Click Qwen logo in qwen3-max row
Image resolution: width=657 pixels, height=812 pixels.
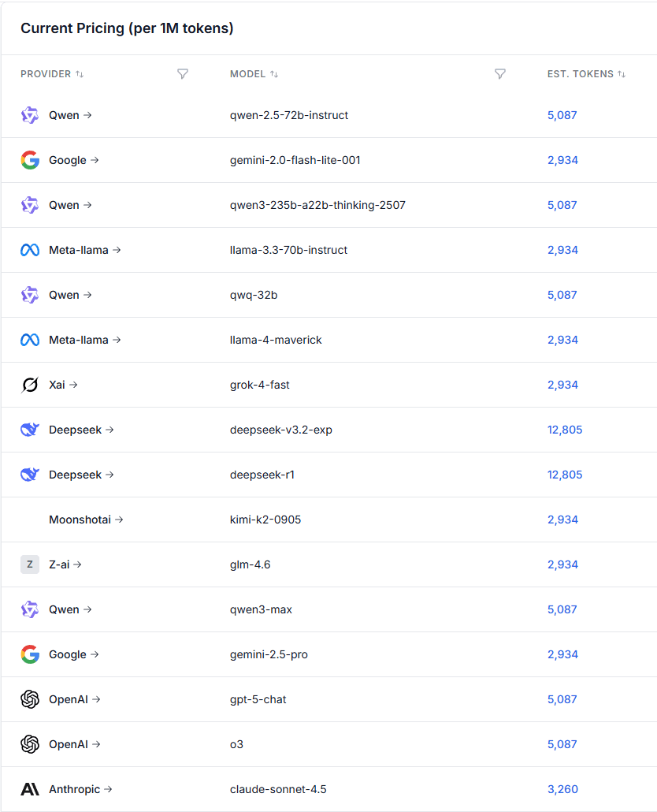(30, 609)
